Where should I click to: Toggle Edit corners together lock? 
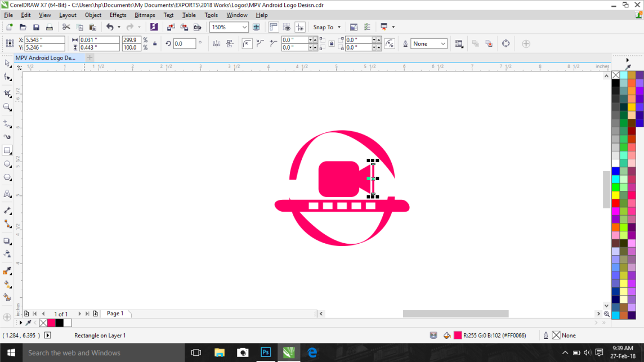coord(332,43)
